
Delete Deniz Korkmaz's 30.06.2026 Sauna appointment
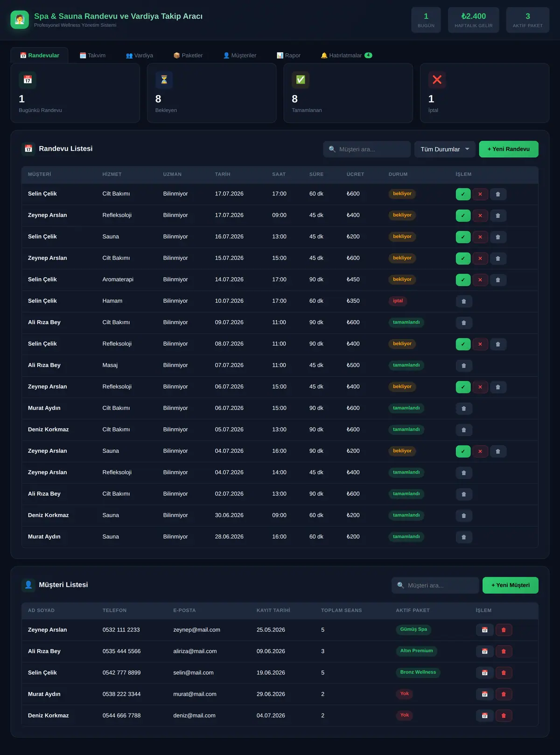[x=464, y=516]
